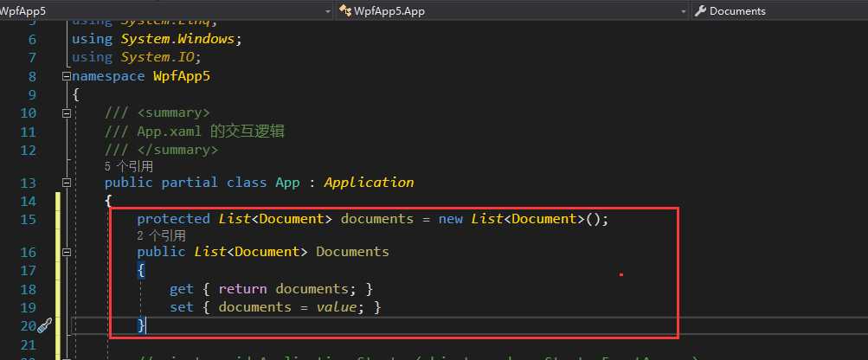Click the get accessor keyword on line 18

[x=182, y=288]
